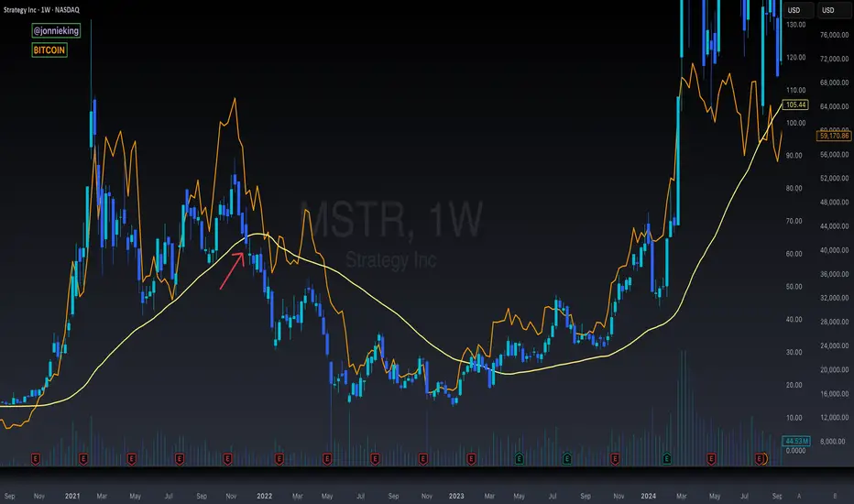Screen dimensions: 854x504
Task: Click the BITCOIN legend label
Action: 49,50
